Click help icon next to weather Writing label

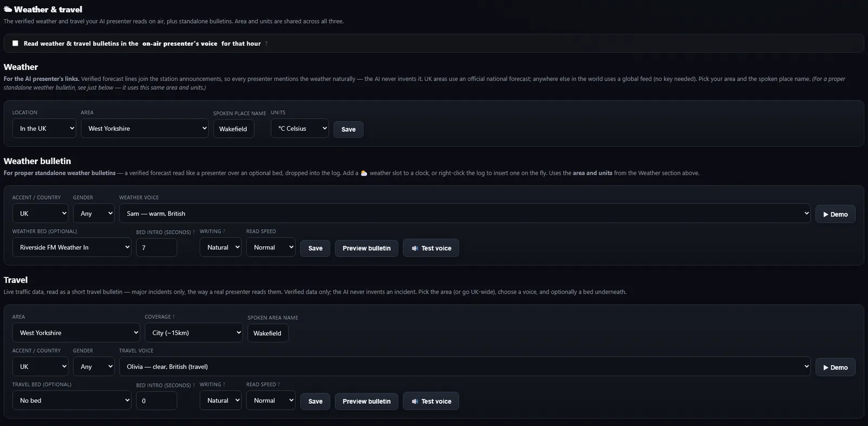(x=224, y=231)
